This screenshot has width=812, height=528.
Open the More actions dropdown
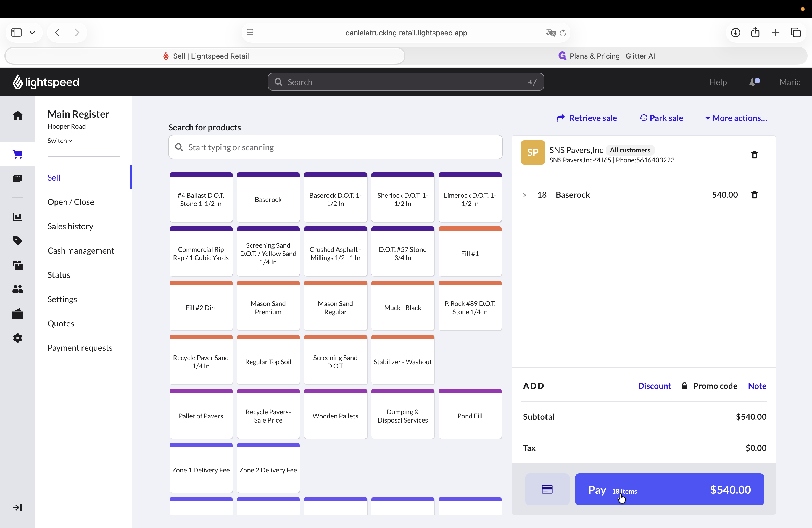(736, 118)
